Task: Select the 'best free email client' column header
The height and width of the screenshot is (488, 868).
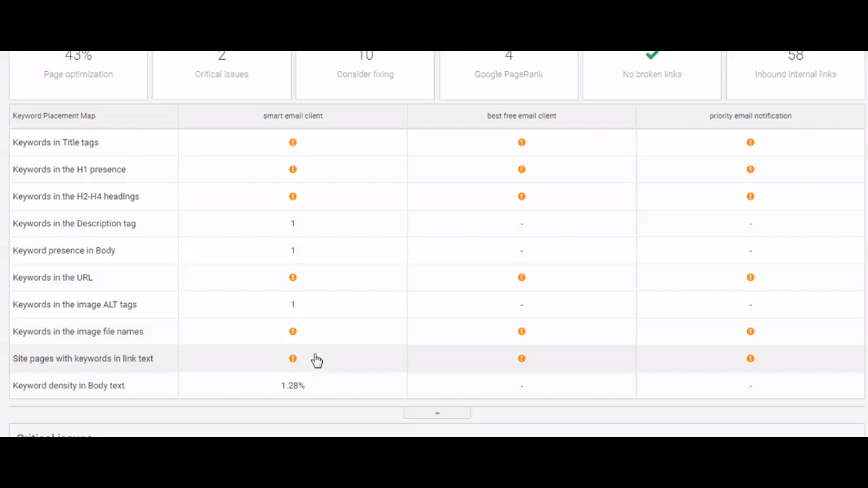Action: tap(522, 116)
